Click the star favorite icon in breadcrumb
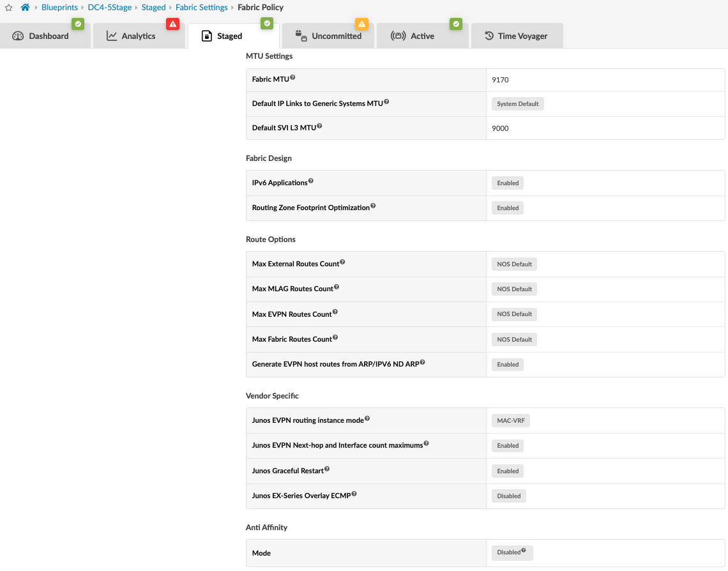 coord(8,8)
